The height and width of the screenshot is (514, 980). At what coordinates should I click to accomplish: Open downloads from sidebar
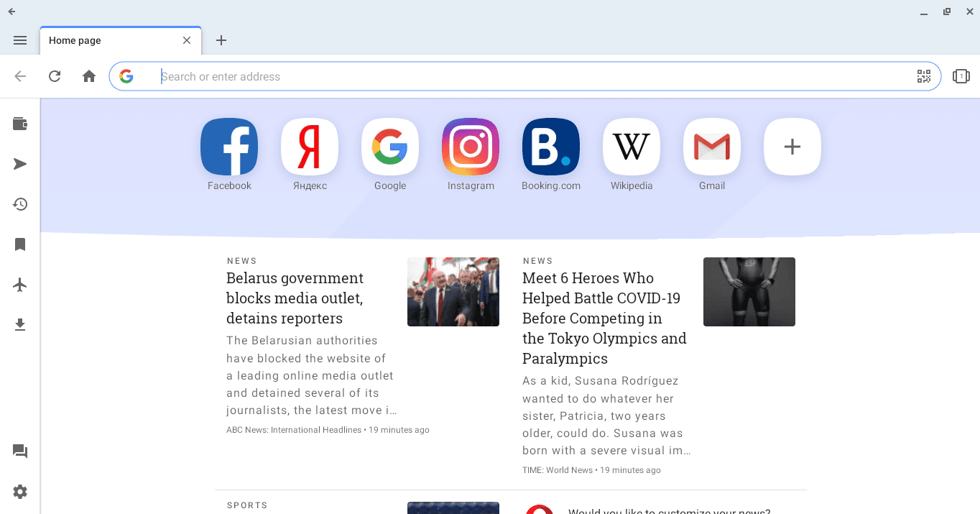(x=20, y=325)
